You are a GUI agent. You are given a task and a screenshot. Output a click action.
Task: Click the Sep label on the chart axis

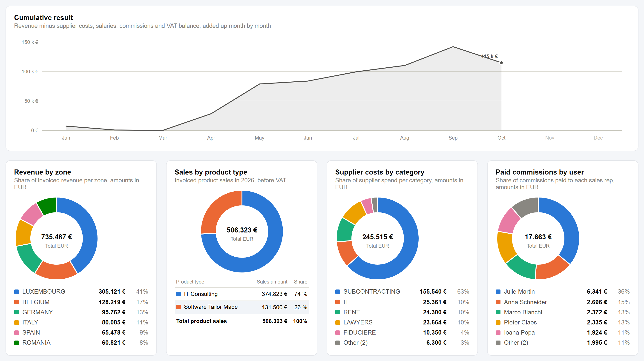point(453,138)
